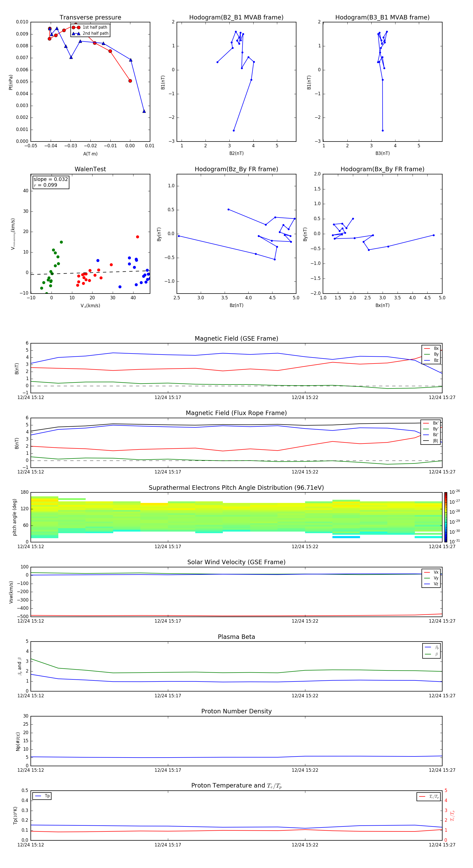Click the |B| legend entry in Flux Rope plot
This screenshot has width=473, height=868.
coord(431,441)
